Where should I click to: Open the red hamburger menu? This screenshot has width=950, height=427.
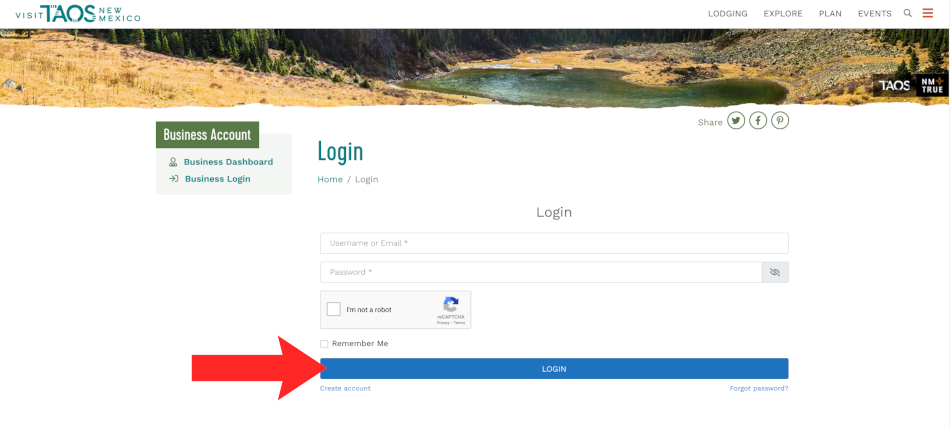[928, 13]
